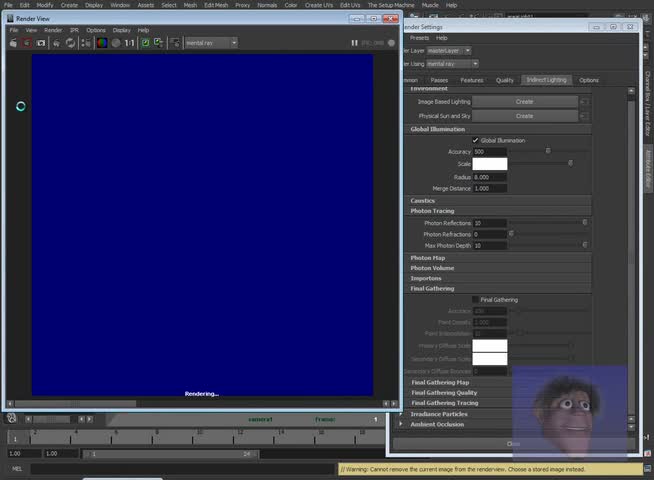Adjust the Accuracy slider handle
The height and width of the screenshot is (480, 654).
[548, 151]
